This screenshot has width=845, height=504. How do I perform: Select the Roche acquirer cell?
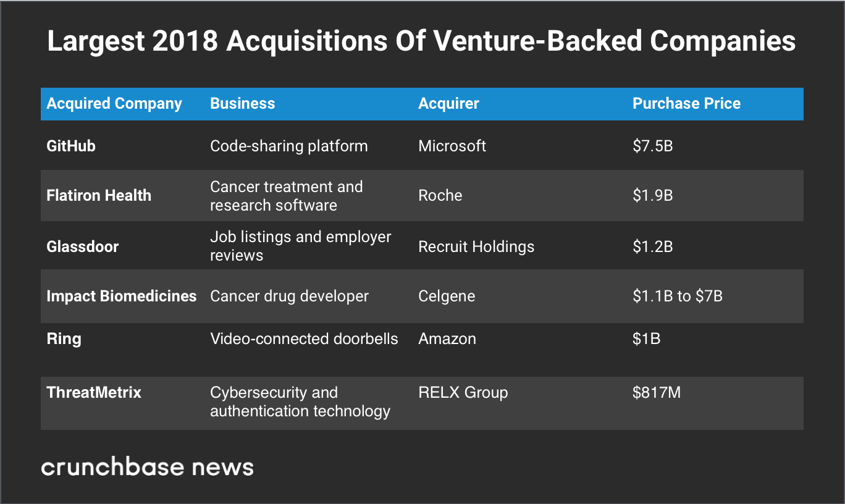[x=440, y=196]
